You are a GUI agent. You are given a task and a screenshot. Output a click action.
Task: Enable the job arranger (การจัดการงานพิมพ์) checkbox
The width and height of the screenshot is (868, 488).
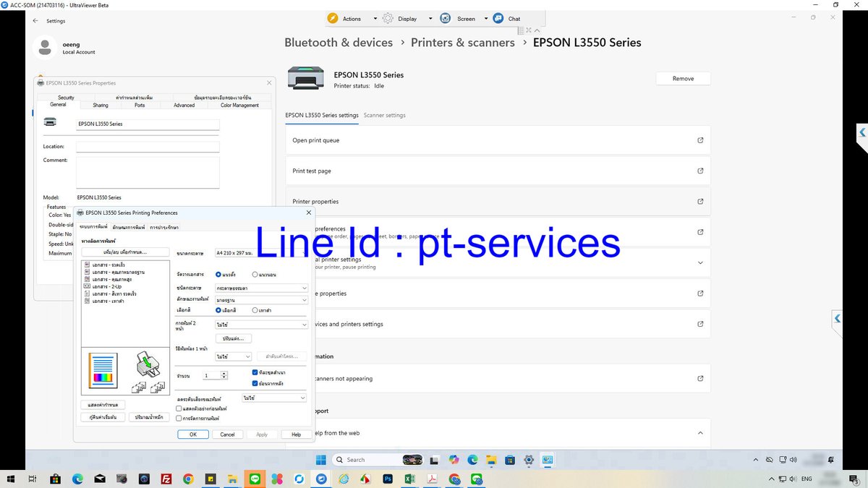(179, 418)
